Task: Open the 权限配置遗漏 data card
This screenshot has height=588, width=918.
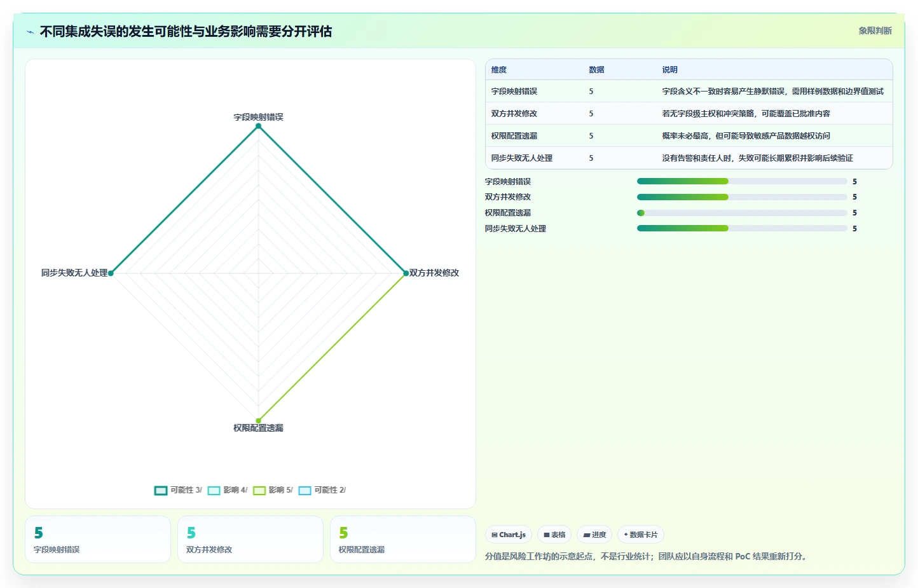Action: pos(403,539)
